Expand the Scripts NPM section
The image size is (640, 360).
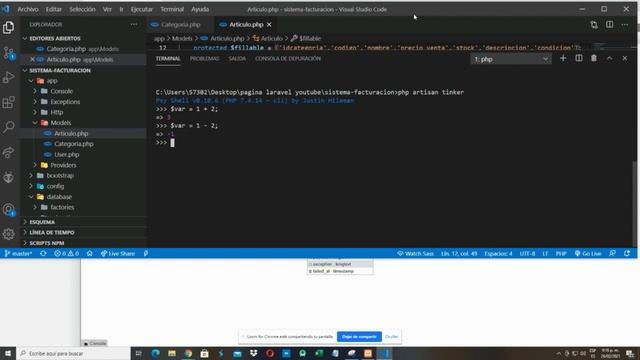coord(46,243)
